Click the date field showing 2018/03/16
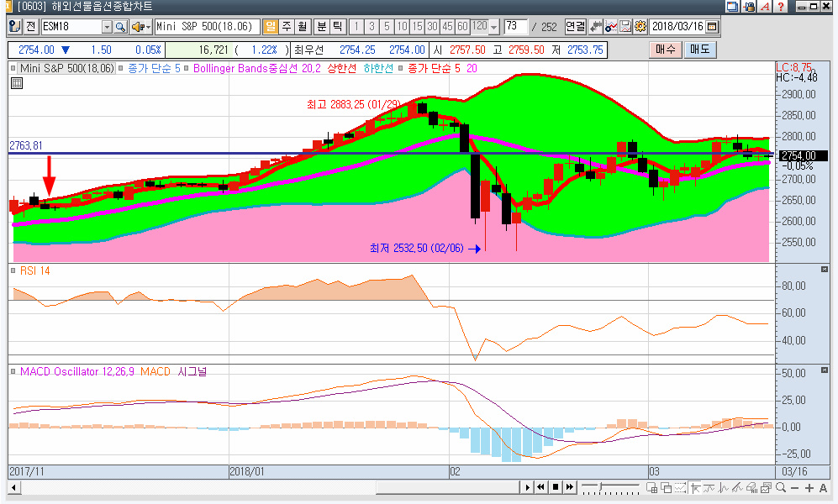 pyautogui.click(x=677, y=26)
